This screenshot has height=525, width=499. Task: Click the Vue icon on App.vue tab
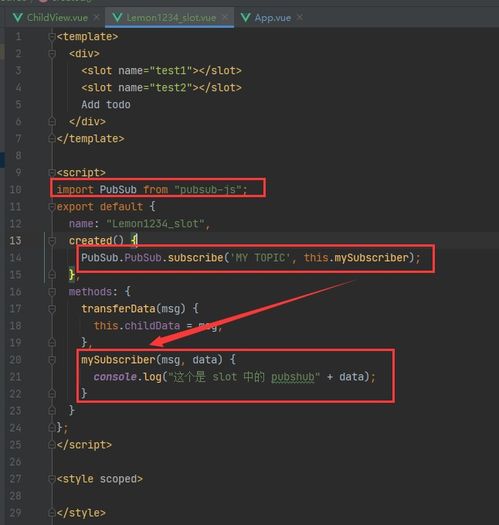(245, 18)
